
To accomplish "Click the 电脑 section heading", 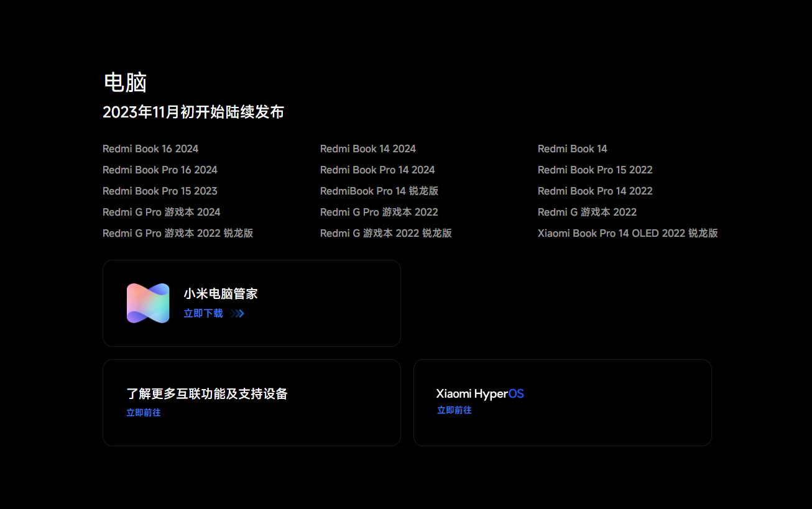I will point(125,83).
